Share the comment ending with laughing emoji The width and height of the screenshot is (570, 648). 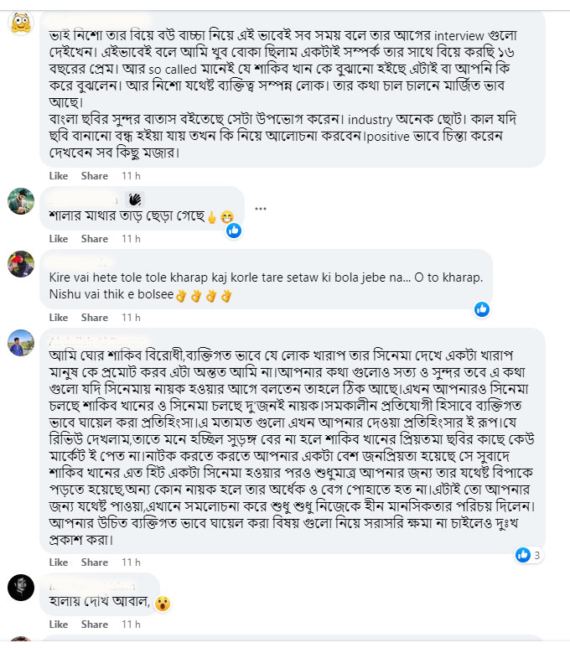(94, 239)
